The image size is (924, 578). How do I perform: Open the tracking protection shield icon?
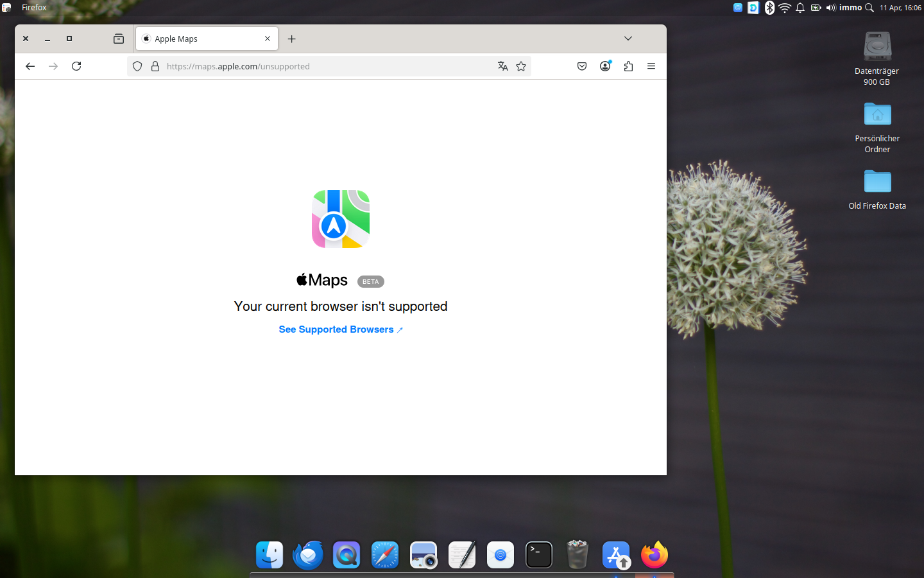pos(137,66)
